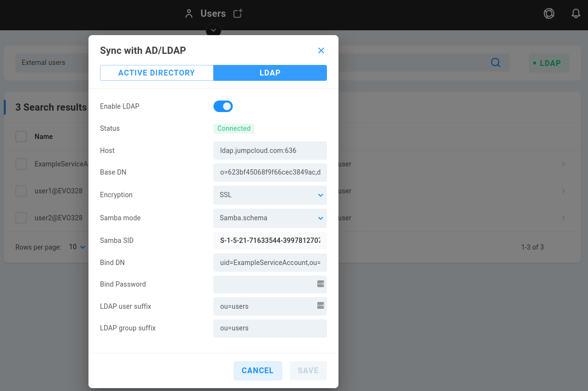The width and height of the screenshot is (588, 391).
Task: Open the Encryption SSL dropdown
Action: click(270, 195)
